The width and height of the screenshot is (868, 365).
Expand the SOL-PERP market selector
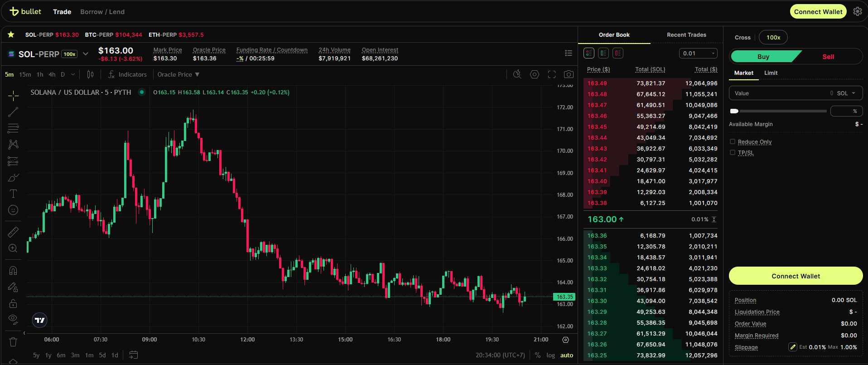[85, 54]
